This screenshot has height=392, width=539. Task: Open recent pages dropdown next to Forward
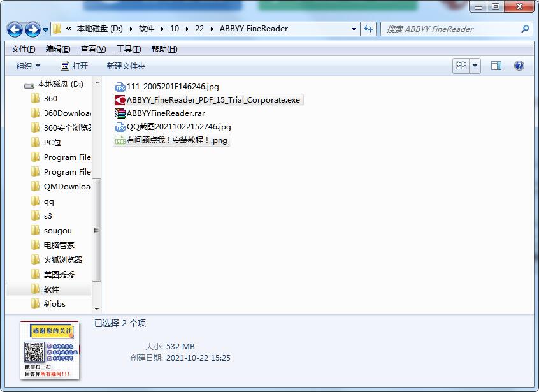click(x=45, y=30)
